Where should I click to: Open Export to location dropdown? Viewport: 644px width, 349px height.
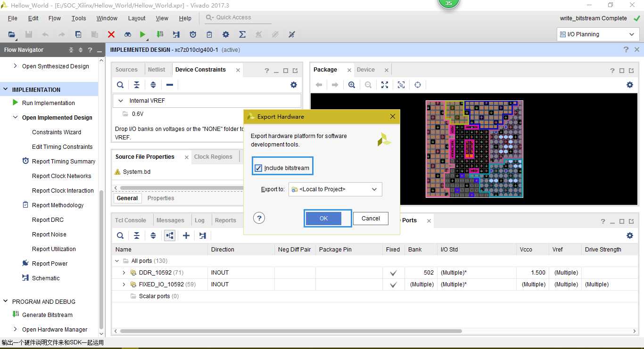pos(335,189)
